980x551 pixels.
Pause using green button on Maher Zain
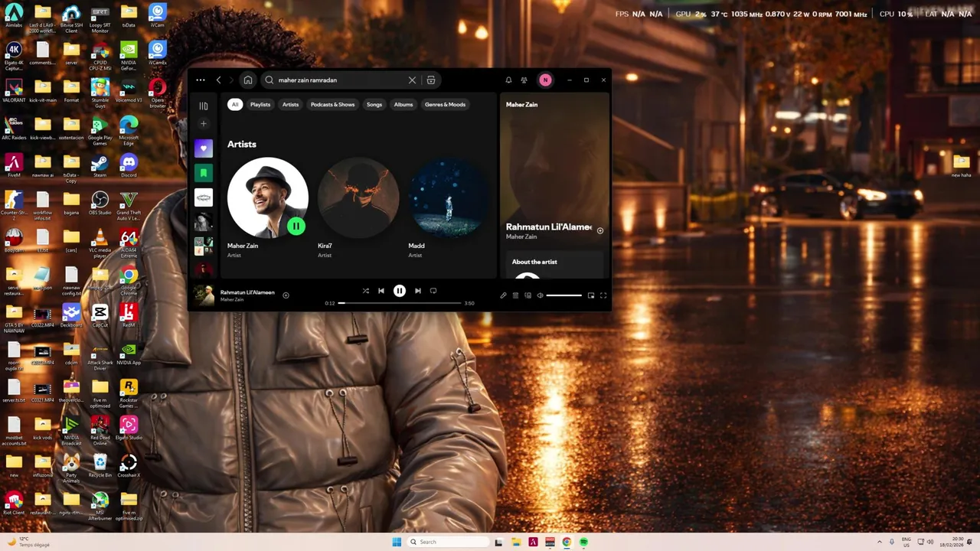click(x=296, y=226)
